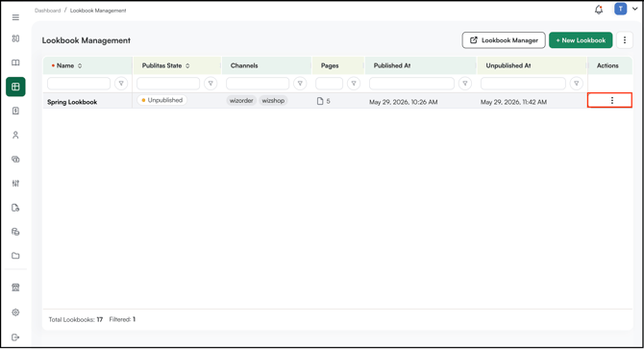Select the highlighted green grid sidebar icon
644x349 pixels.
click(x=15, y=87)
